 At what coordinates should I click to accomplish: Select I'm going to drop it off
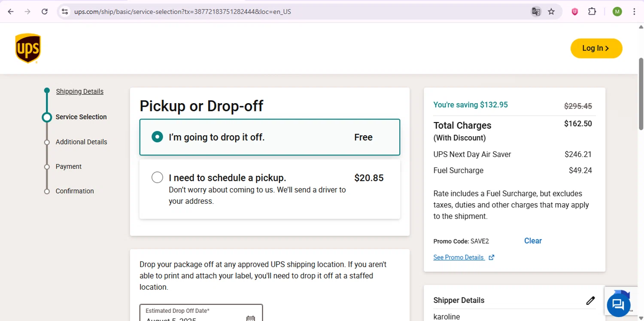[x=270, y=137]
